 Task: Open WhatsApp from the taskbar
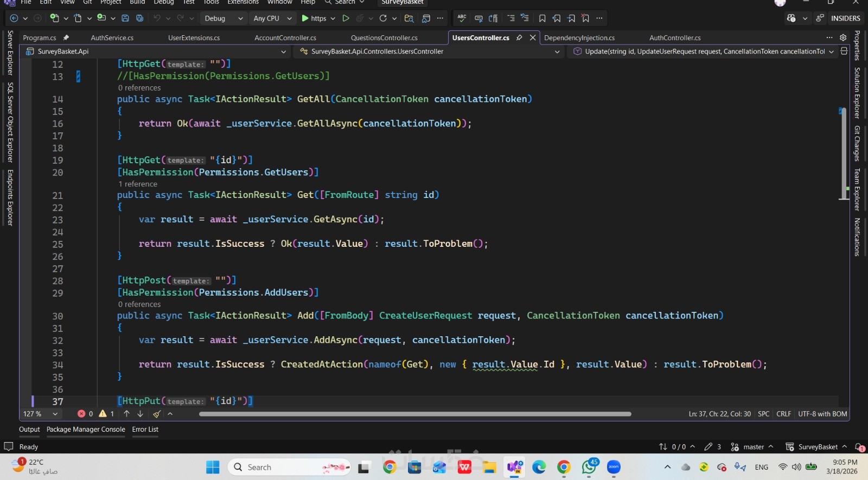point(589,467)
